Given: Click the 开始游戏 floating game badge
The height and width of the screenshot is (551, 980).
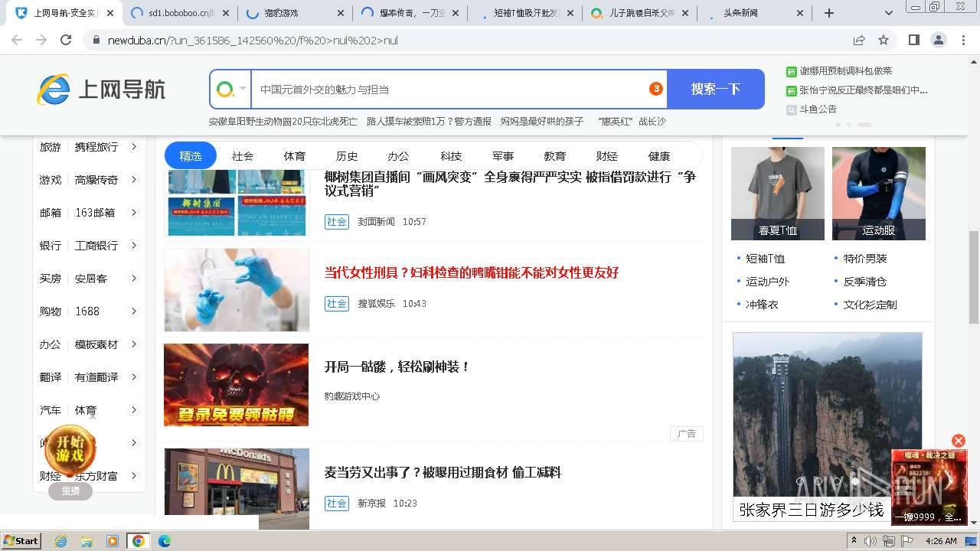Looking at the screenshot, I should tap(70, 450).
